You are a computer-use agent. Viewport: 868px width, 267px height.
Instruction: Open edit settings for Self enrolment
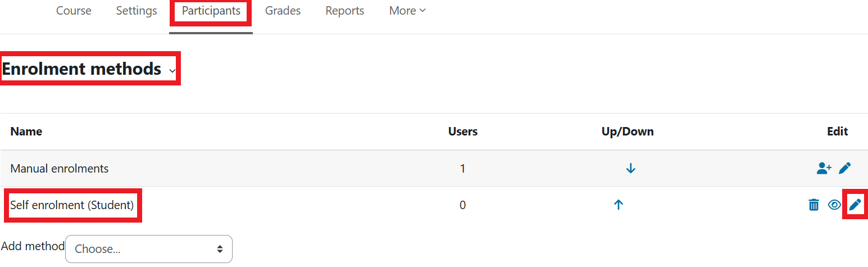point(855,205)
